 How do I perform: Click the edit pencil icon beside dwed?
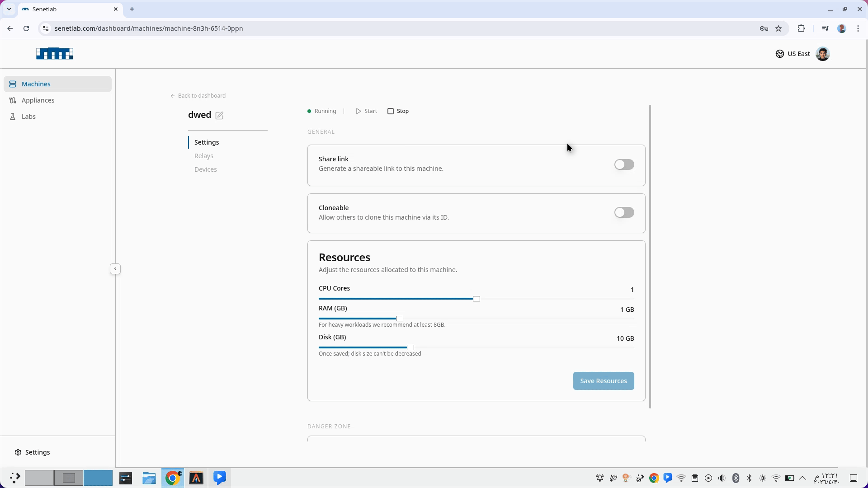coord(219,115)
